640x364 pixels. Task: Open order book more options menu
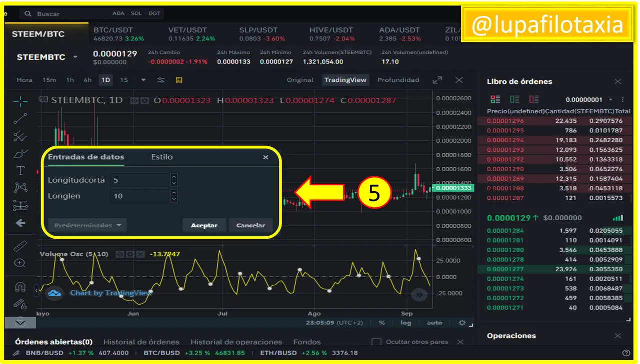(x=622, y=99)
